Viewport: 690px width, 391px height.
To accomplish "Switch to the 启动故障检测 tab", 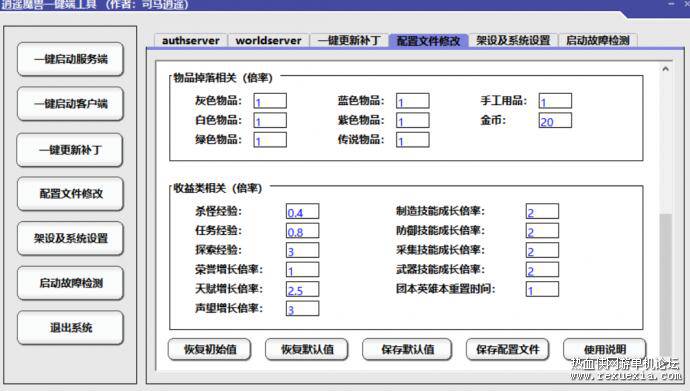I will point(598,40).
